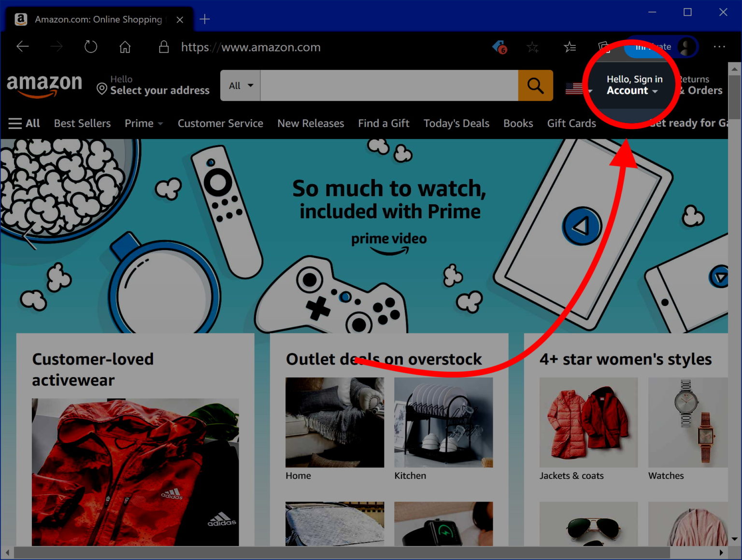742x560 pixels.
Task: Go back using the browser back arrow
Action: click(x=23, y=47)
